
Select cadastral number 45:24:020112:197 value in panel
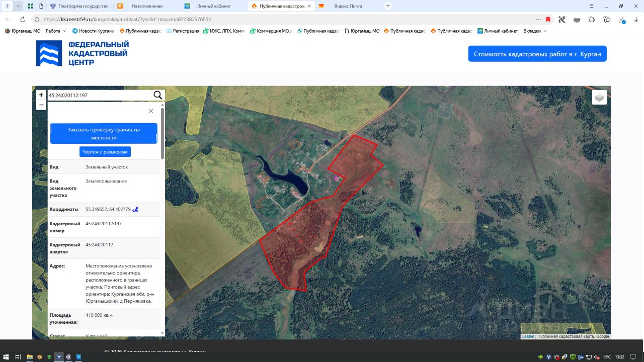point(104,224)
